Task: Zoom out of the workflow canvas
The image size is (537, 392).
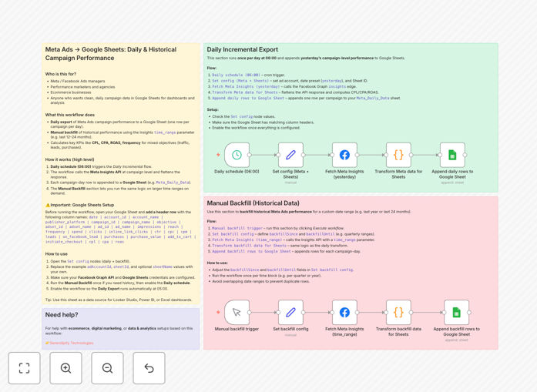Action: [x=107, y=368]
